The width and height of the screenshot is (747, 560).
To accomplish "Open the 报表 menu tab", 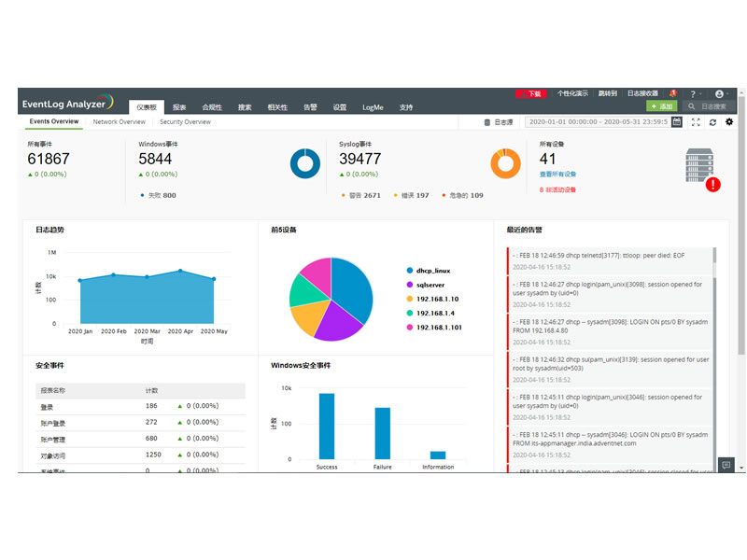I will tap(179, 107).
